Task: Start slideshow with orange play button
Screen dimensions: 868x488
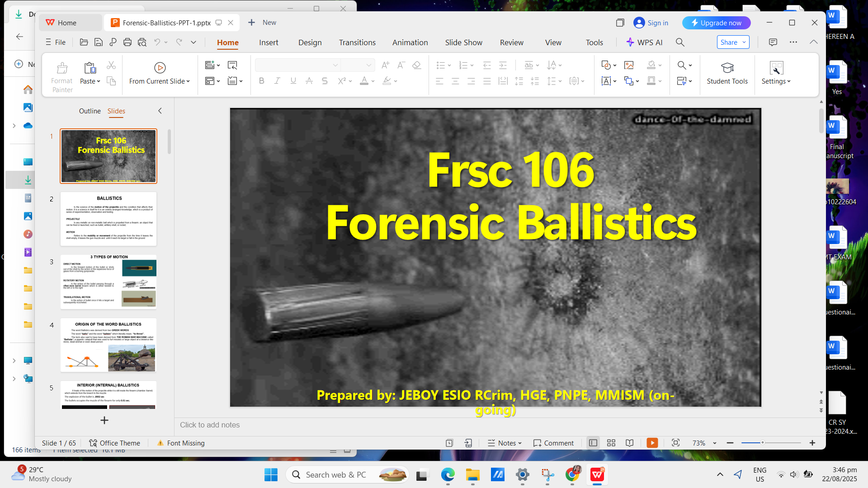Action: [x=652, y=443]
